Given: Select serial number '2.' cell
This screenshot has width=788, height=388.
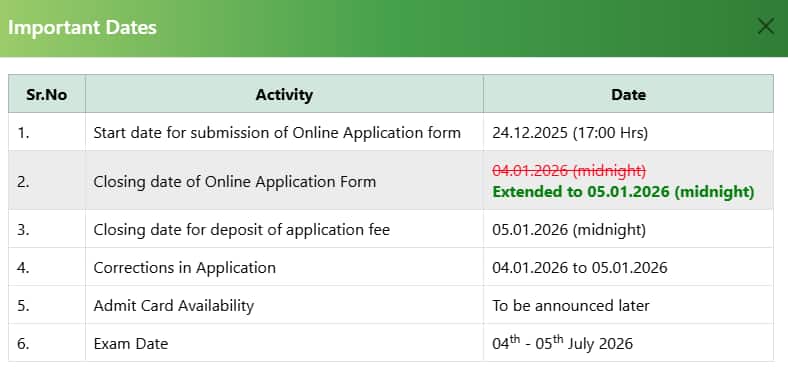Looking at the screenshot, I should click(47, 181).
